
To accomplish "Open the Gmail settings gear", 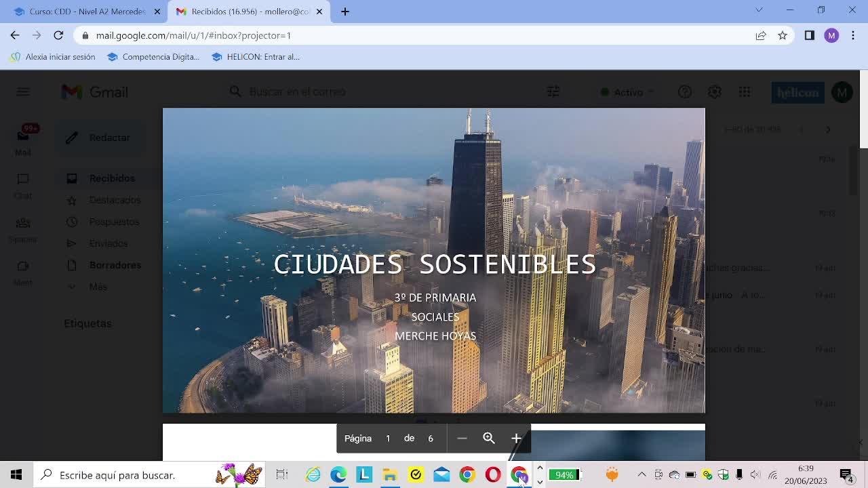I will tap(715, 92).
